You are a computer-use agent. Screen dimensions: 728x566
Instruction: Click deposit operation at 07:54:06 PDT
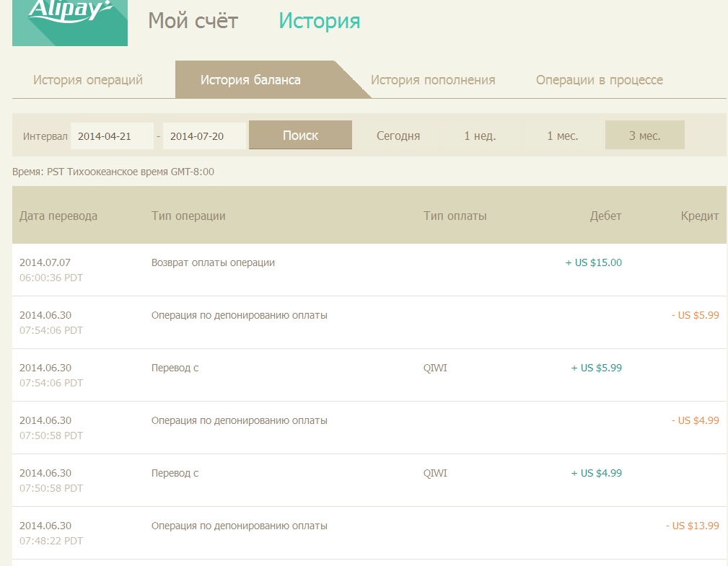click(x=239, y=316)
